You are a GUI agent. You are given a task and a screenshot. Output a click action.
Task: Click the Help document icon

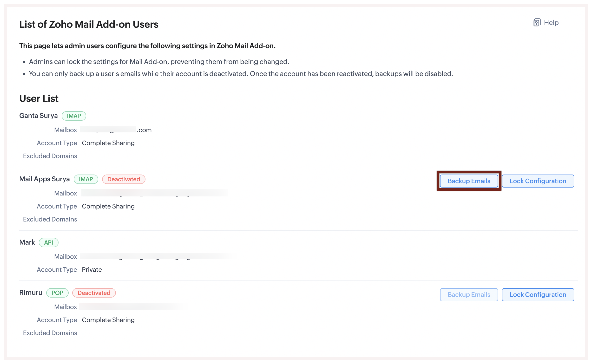[537, 22]
